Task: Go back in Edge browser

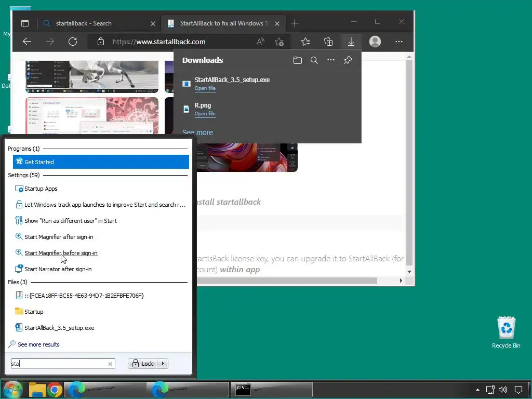Action: pyautogui.click(x=27, y=42)
